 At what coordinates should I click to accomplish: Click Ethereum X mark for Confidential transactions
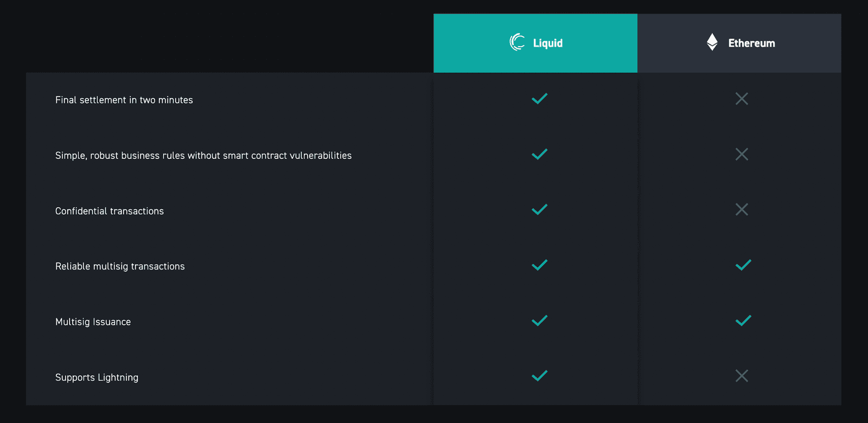click(x=742, y=209)
